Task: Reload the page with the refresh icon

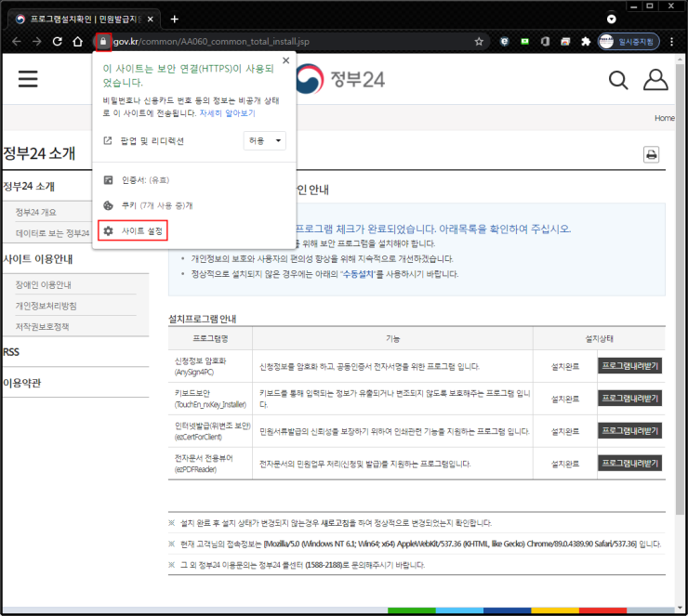Action: [x=58, y=42]
